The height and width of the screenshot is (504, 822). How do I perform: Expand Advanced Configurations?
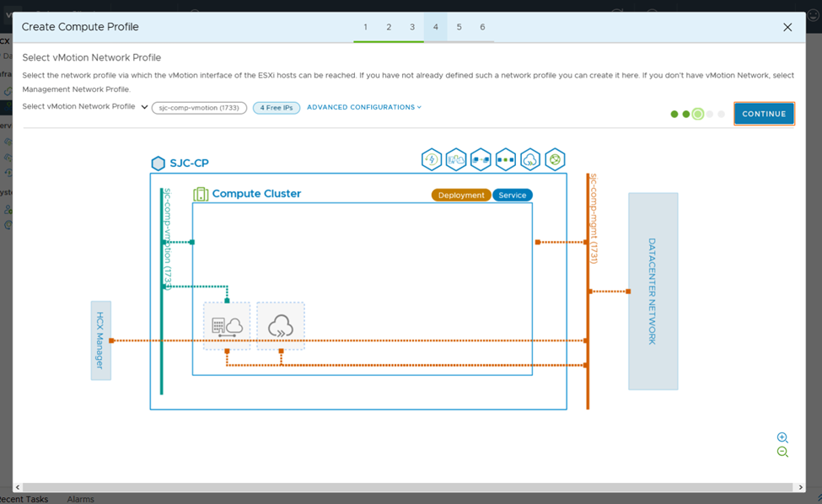tap(363, 107)
